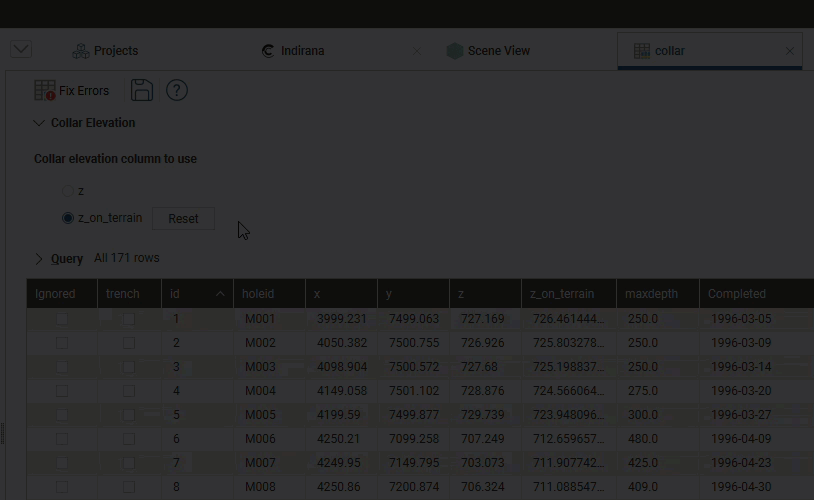The width and height of the screenshot is (814, 500).
Task: Click the Scene View hexagon icon
Action: pyautogui.click(x=455, y=51)
